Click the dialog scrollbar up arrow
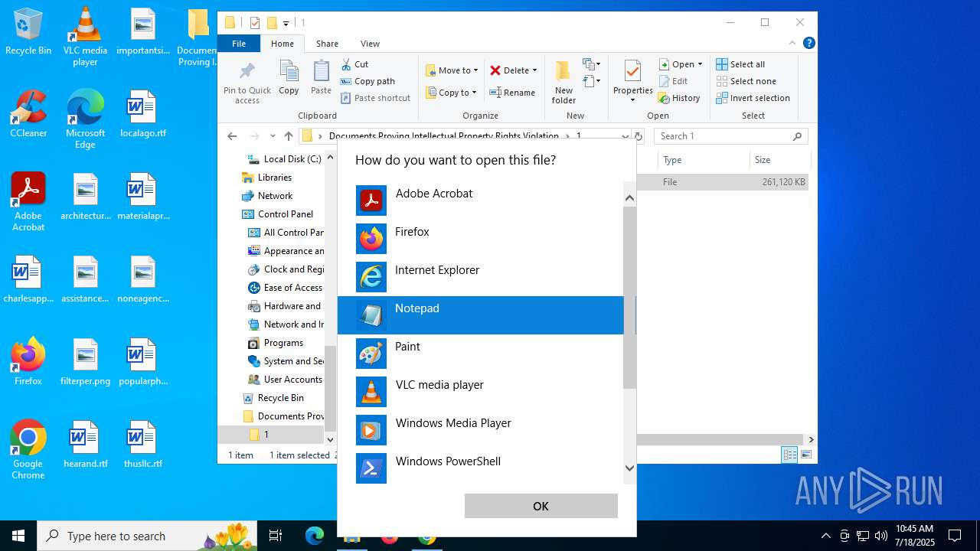The width and height of the screenshot is (980, 551). (629, 198)
